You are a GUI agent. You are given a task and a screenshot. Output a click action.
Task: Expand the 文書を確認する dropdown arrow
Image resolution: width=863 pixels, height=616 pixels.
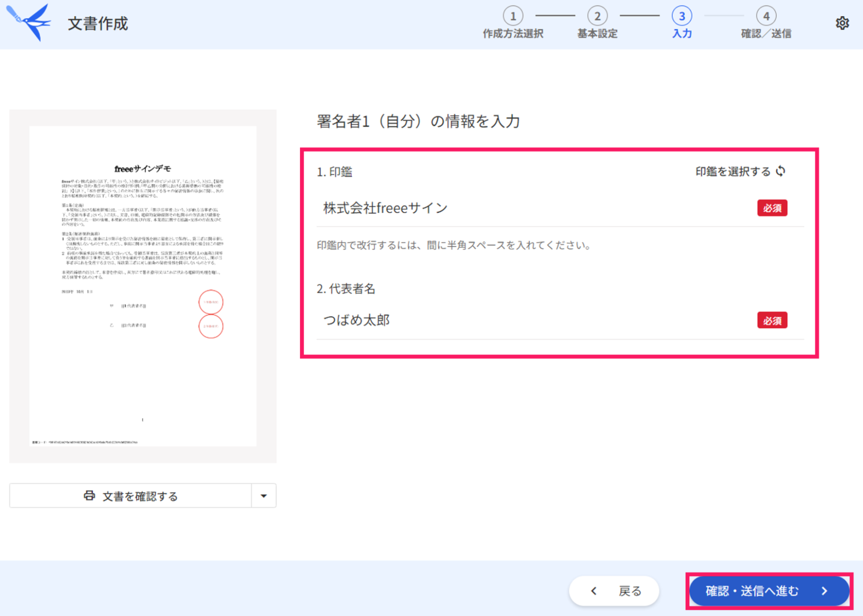coord(264,496)
